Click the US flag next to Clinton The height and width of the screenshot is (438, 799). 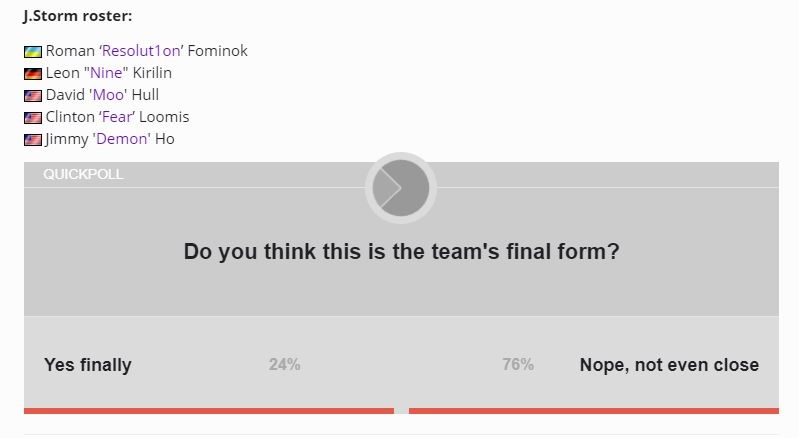point(33,118)
